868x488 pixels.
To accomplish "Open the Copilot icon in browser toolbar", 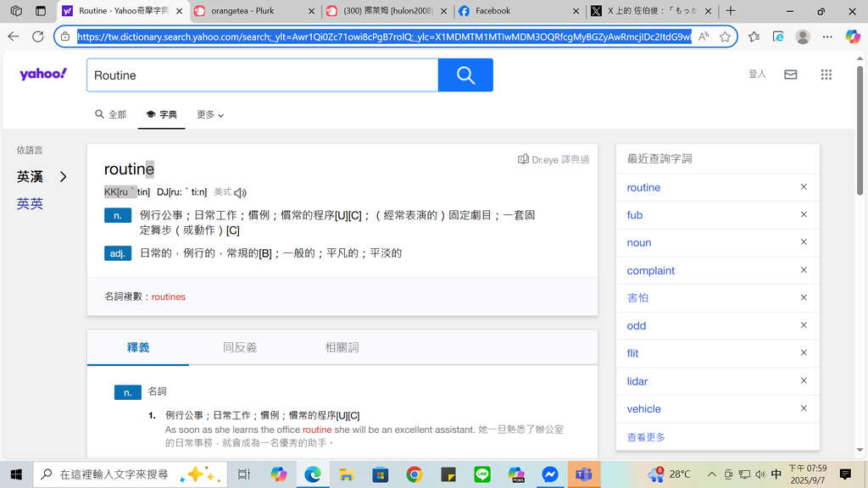I will point(853,36).
